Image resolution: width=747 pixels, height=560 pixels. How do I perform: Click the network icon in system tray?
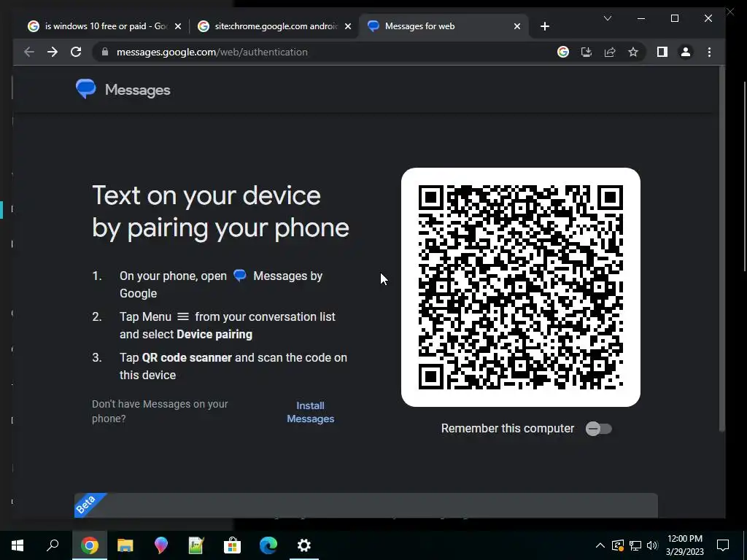635,545
